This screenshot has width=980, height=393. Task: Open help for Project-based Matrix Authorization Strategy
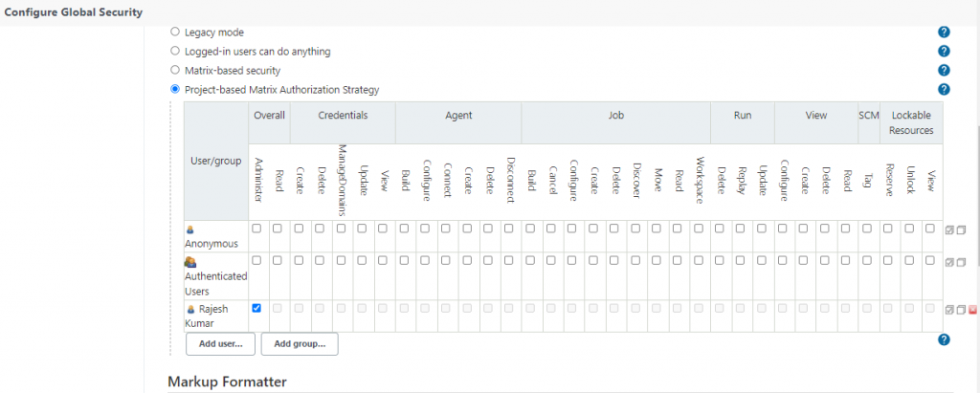click(x=944, y=90)
